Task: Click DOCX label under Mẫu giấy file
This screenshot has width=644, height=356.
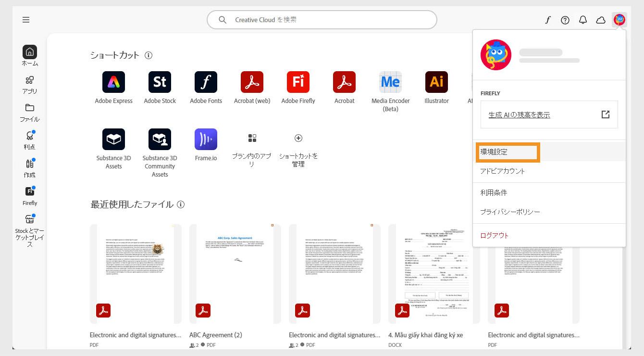Action: [x=395, y=345]
